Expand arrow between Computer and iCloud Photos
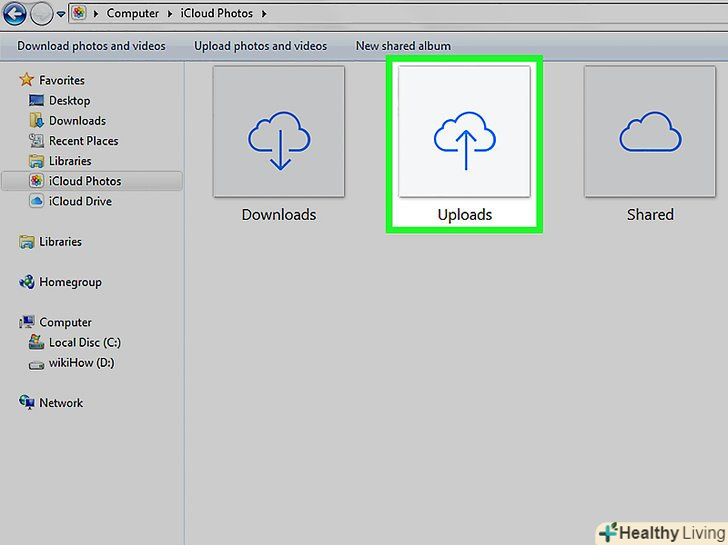This screenshot has height=545, width=728. tap(170, 14)
